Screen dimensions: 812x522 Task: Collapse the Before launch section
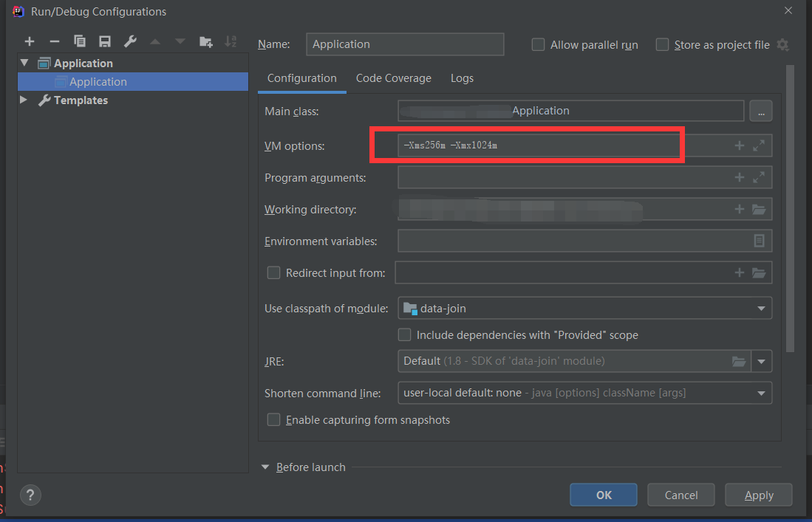point(265,467)
